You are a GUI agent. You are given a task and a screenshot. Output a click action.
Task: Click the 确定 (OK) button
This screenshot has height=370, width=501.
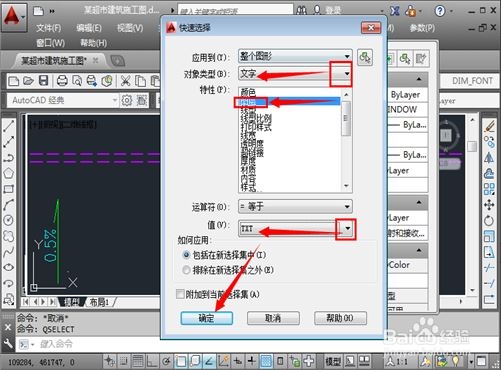point(207,318)
